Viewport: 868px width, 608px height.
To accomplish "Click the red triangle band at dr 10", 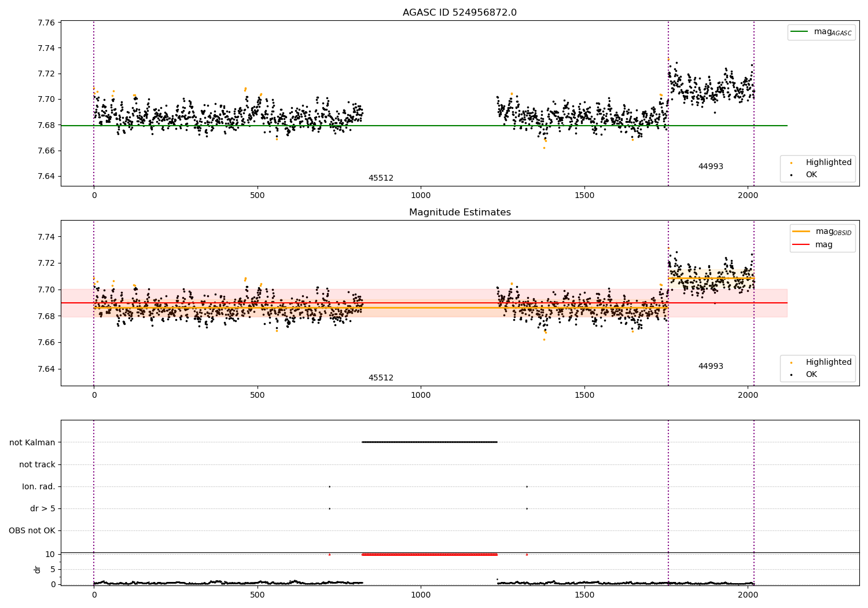I will [x=429, y=555].
